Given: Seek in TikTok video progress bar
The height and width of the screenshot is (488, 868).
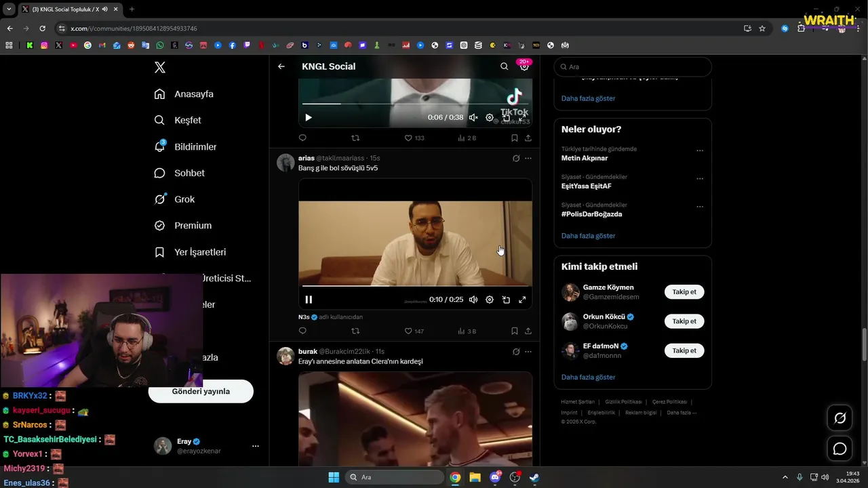Looking at the screenshot, I should pyautogui.click(x=415, y=104).
